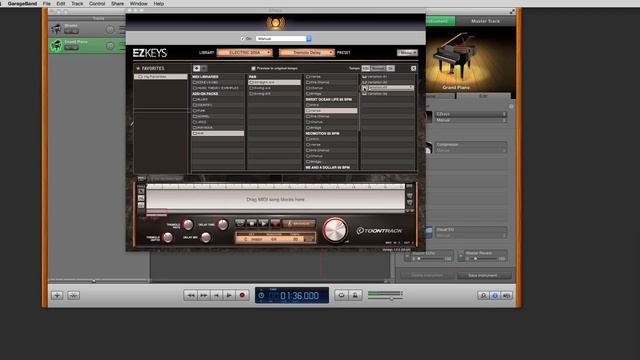Open the Library ELECTRIC 200A dropdown
640x360 pixels.
(x=244, y=52)
